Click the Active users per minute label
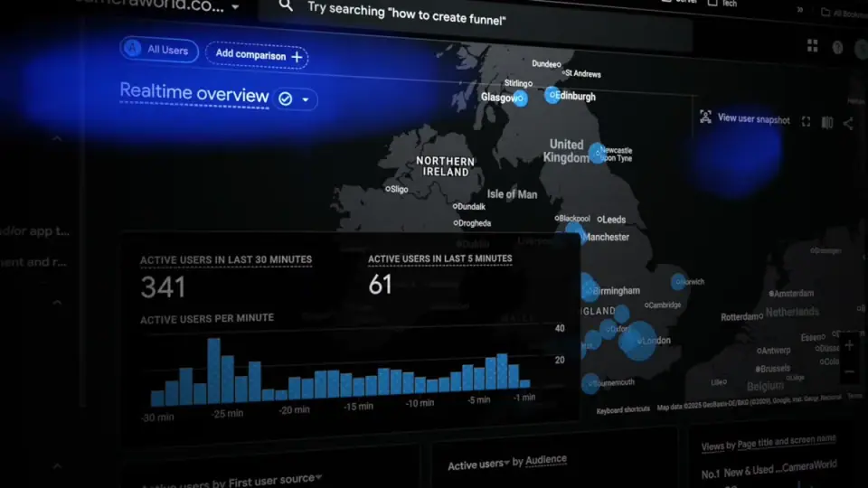 pos(207,319)
